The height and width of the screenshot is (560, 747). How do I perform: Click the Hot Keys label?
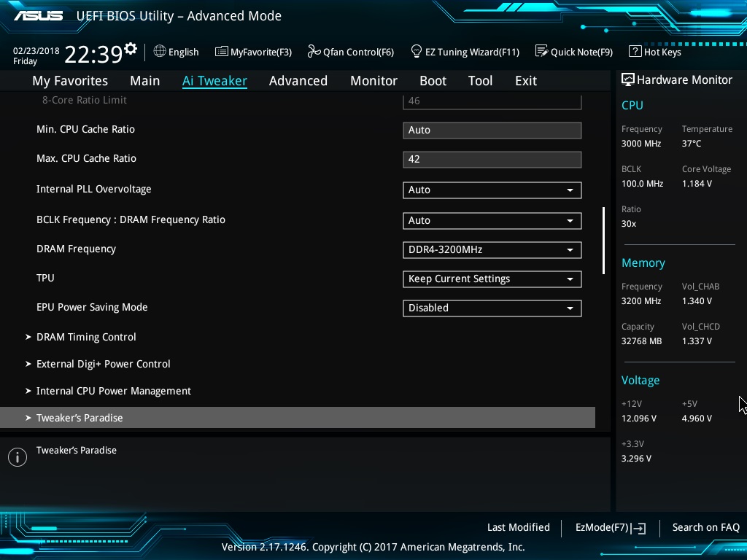[662, 52]
